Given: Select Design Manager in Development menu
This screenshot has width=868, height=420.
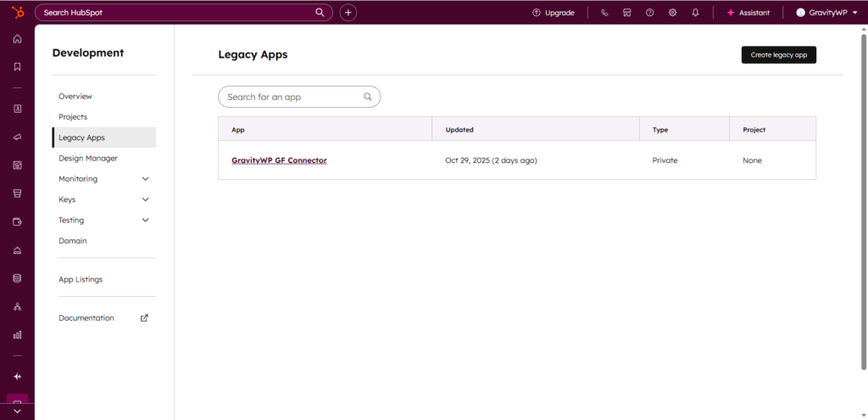Looking at the screenshot, I should click(x=88, y=159).
